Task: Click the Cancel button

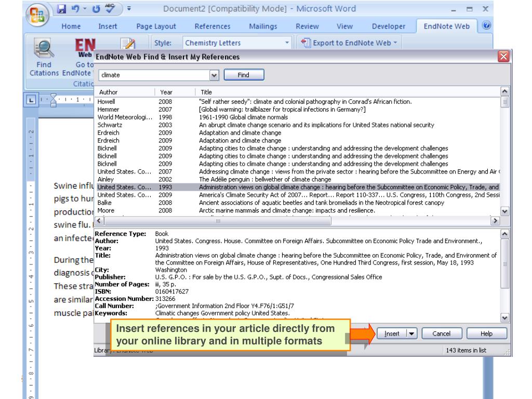Action: pos(441,334)
